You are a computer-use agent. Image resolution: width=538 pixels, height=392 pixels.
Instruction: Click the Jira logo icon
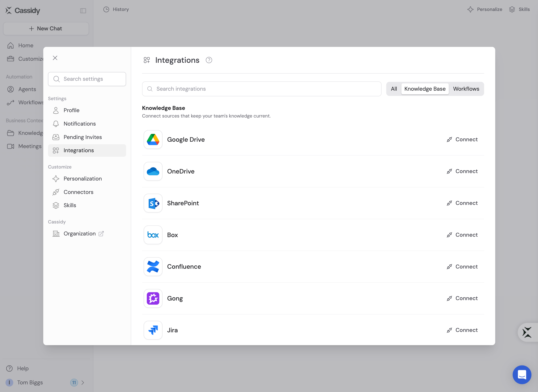153,330
